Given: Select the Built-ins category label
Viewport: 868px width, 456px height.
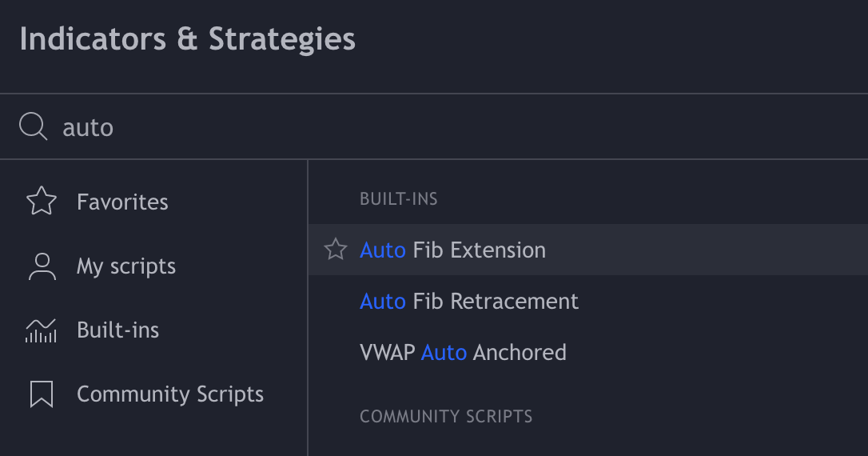Looking at the screenshot, I should point(118,330).
